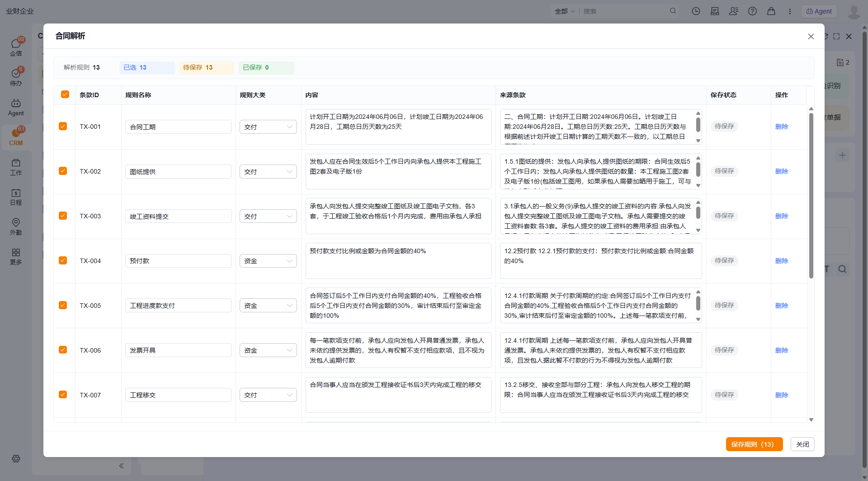Click the TX-001 来源条款 text scrollbar

(698, 125)
